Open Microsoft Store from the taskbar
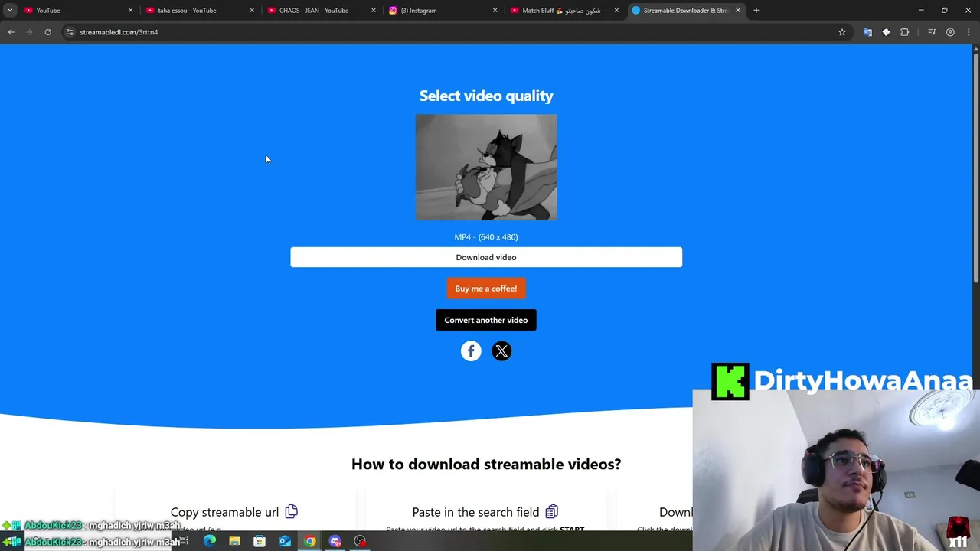Viewport: 980px width, 551px height. pos(260,541)
